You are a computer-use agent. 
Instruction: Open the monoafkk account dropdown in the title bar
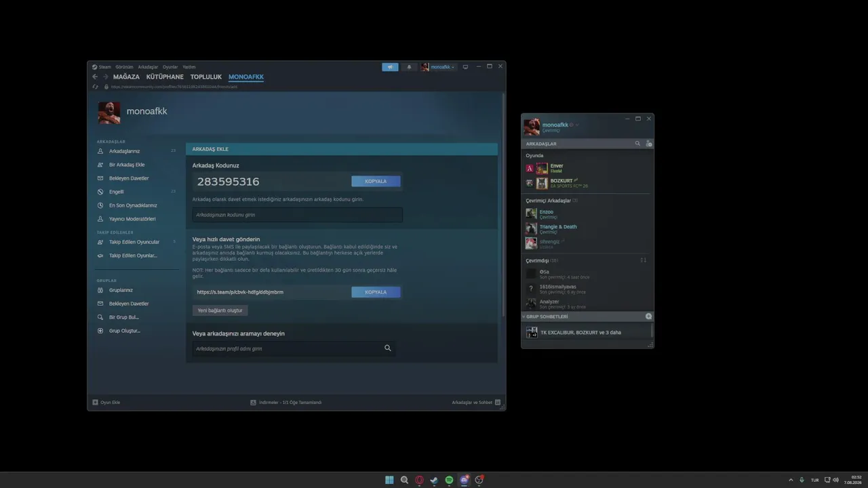[x=438, y=67]
